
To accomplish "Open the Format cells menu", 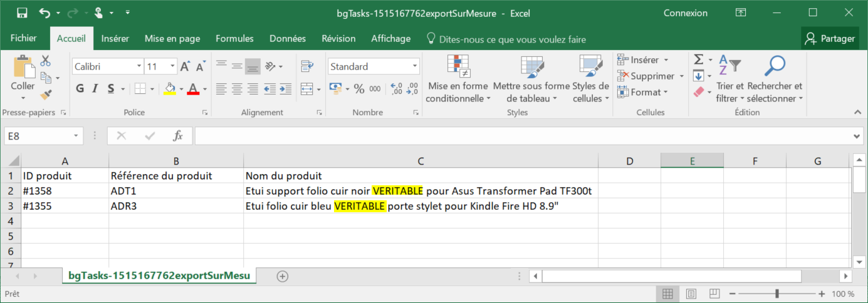I will (642, 92).
